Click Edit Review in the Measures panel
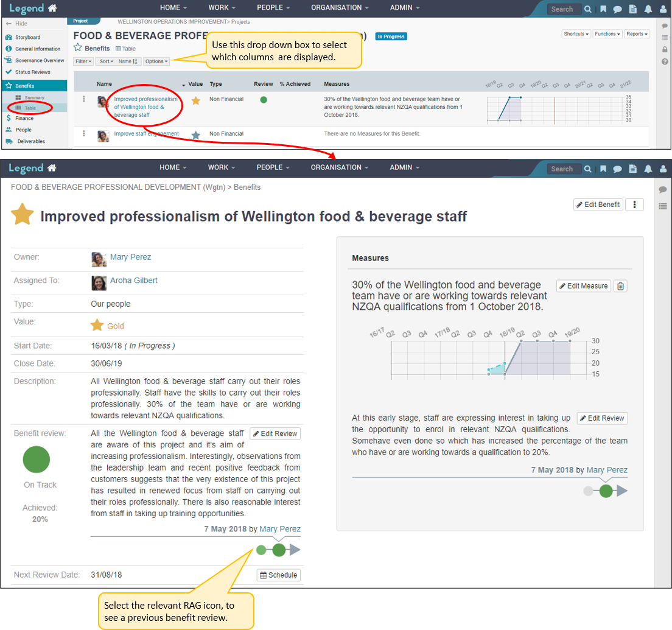This screenshot has width=672, height=630. (x=602, y=418)
